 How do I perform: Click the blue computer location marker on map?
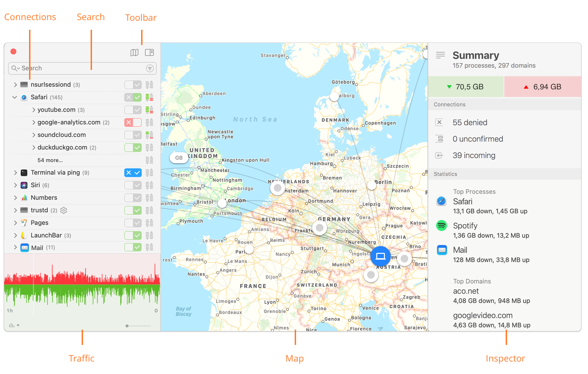tap(380, 256)
